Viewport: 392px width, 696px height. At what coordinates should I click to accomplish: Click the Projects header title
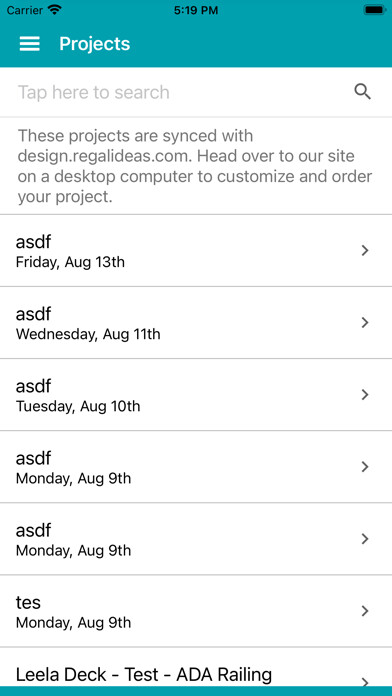pyautogui.click(x=95, y=44)
